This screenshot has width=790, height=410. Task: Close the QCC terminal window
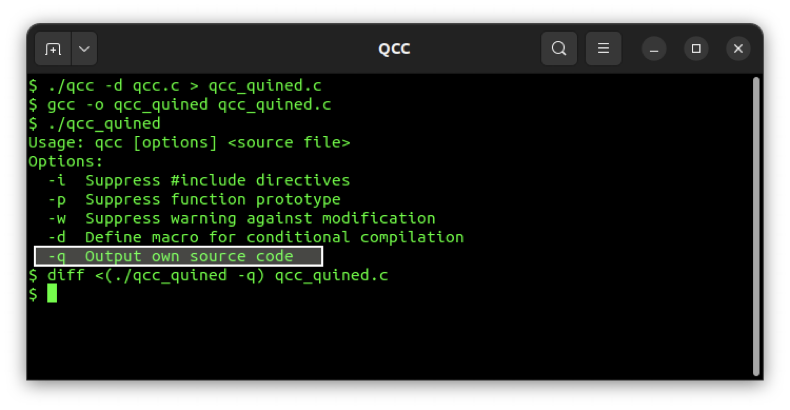[738, 48]
